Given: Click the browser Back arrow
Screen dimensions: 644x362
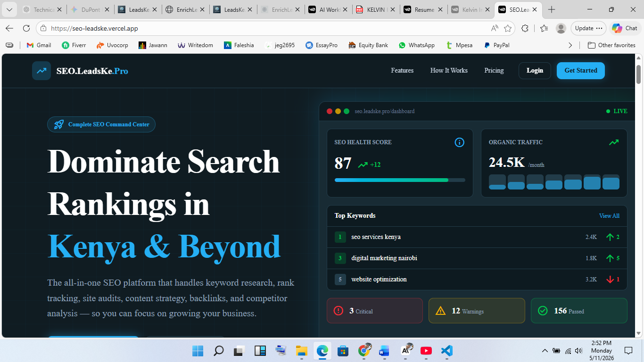Looking at the screenshot, I should [x=9, y=28].
